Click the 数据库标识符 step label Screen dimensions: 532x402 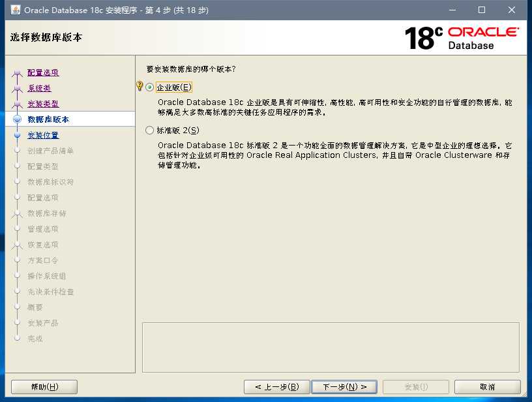click(51, 182)
